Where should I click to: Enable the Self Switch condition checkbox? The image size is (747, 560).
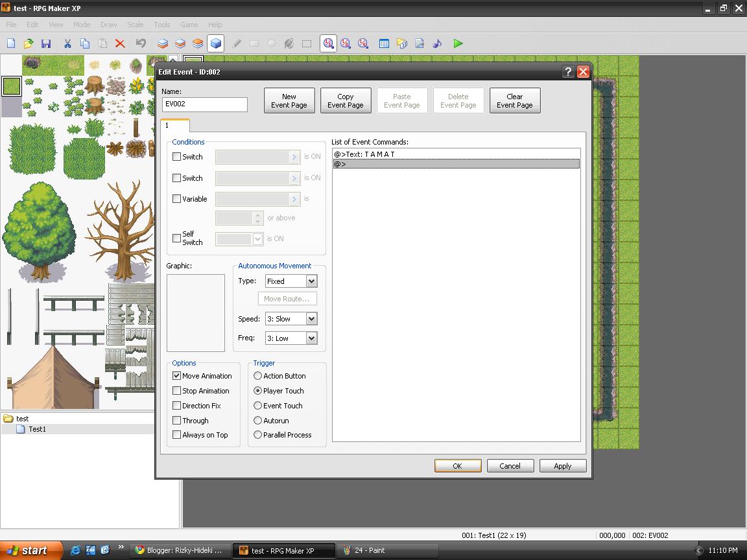coord(176,238)
